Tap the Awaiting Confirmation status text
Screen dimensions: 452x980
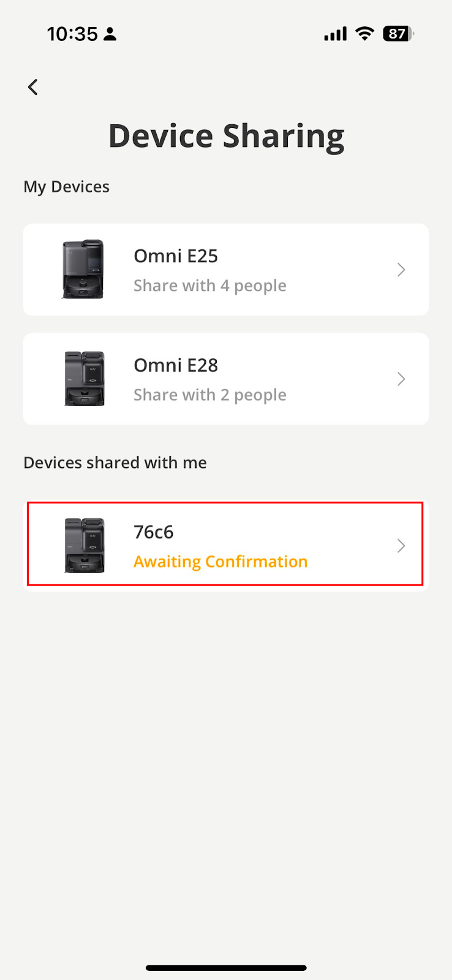pyautogui.click(x=220, y=562)
